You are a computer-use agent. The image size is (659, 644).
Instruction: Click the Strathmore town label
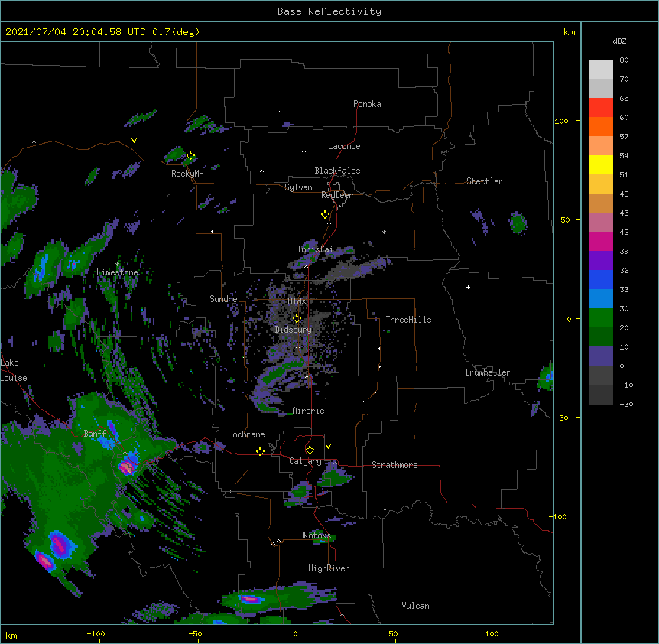(394, 465)
